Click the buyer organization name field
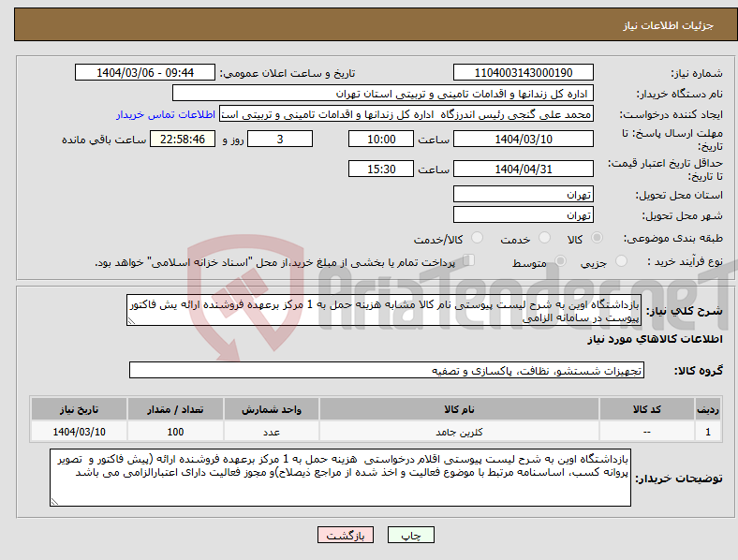The image size is (738, 560). point(383,93)
